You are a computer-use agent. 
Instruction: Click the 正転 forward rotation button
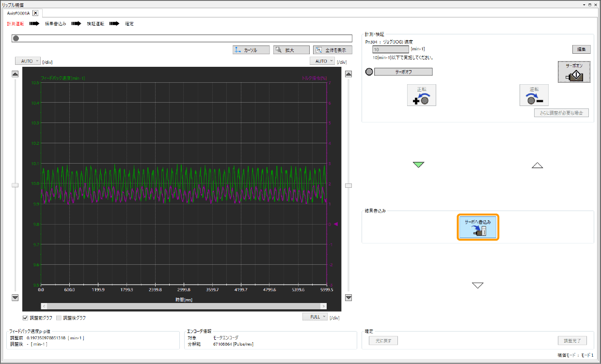pos(422,95)
